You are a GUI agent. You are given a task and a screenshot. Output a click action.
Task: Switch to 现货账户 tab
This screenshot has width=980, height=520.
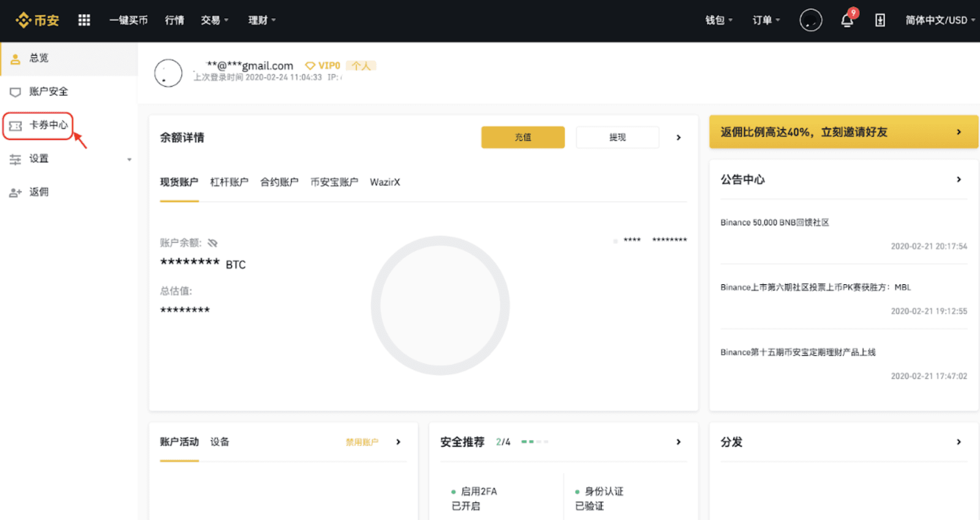tap(179, 183)
